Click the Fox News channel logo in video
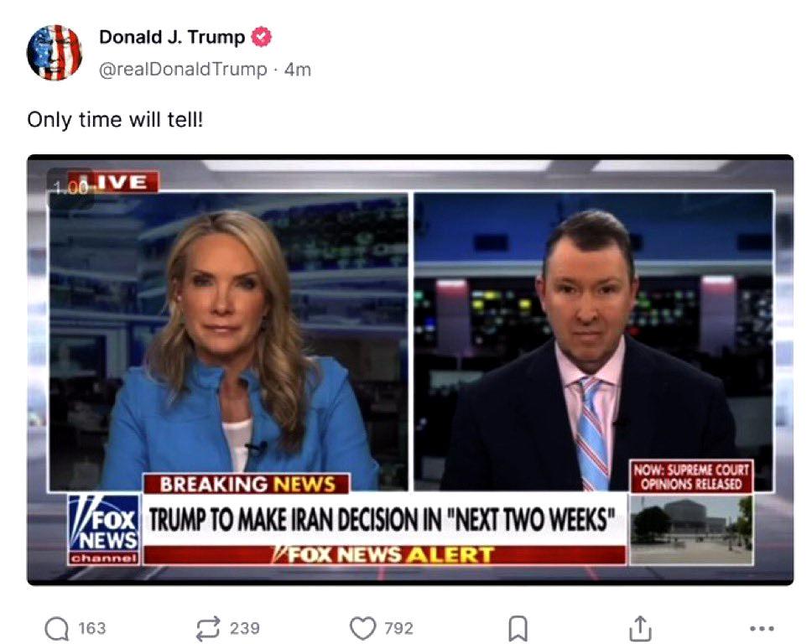 click(104, 530)
